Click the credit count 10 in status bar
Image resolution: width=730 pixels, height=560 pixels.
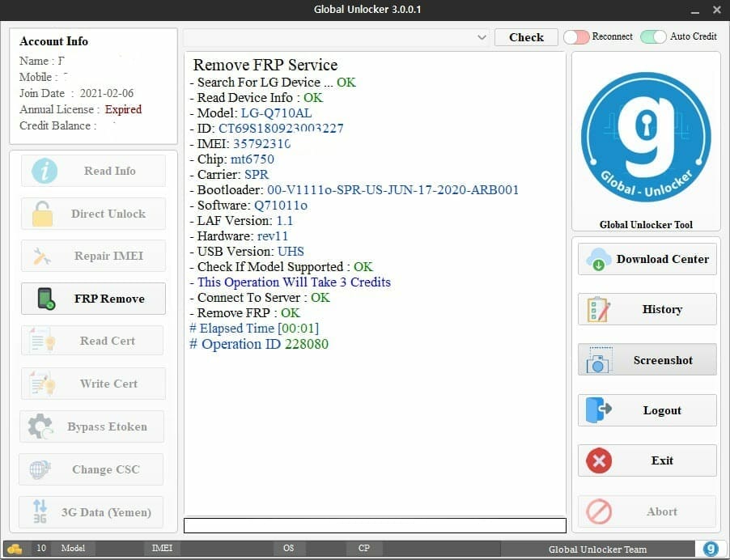[x=41, y=549]
